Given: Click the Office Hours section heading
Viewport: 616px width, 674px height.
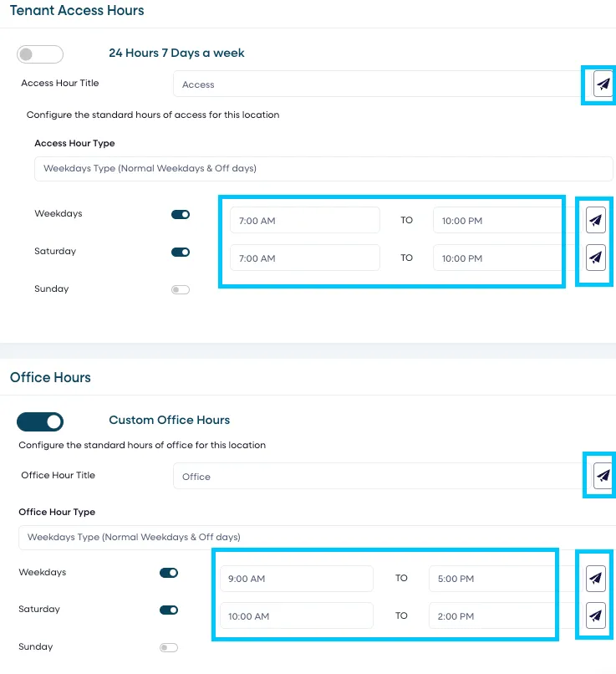Looking at the screenshot, I should tap(50, 377).
